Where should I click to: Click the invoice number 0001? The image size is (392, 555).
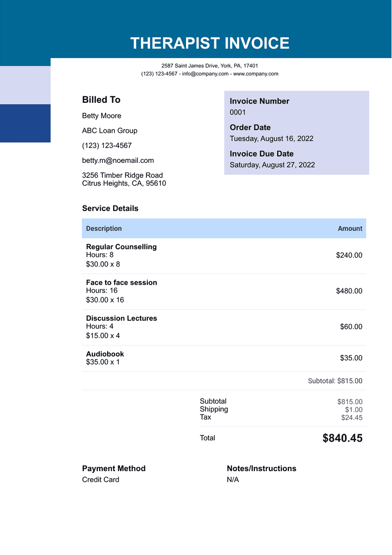click(x=238, y=112)
